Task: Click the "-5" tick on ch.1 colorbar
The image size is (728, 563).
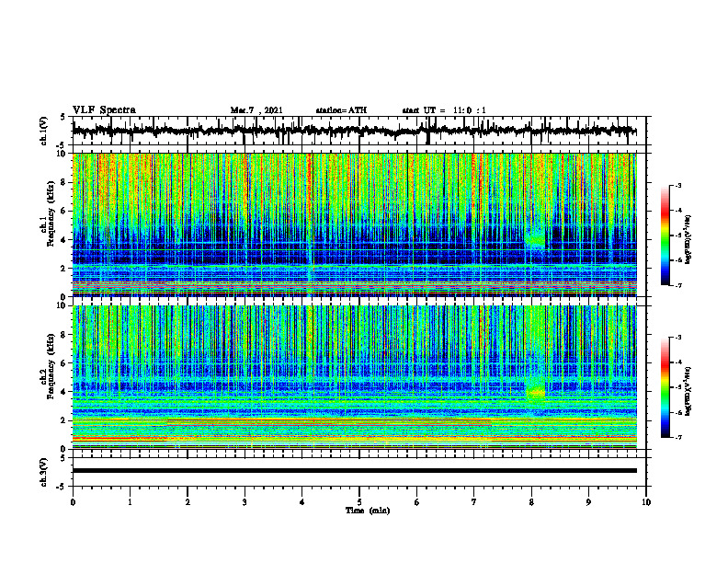Action: pos(677,236)
